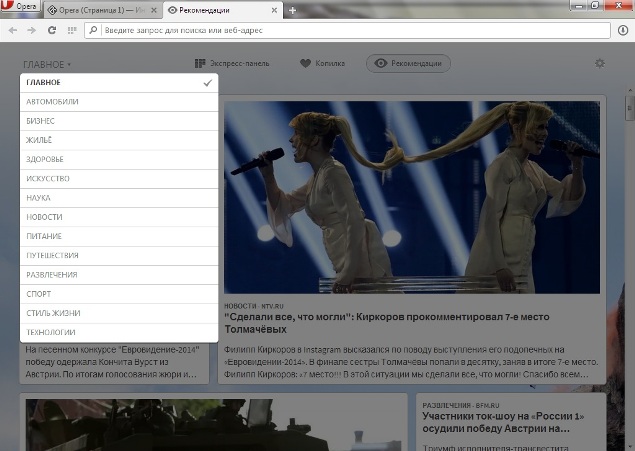The height and width of the screenshot is (451, 635).
Task: Open the settings gear on Discover page
Action: (600, 63)
